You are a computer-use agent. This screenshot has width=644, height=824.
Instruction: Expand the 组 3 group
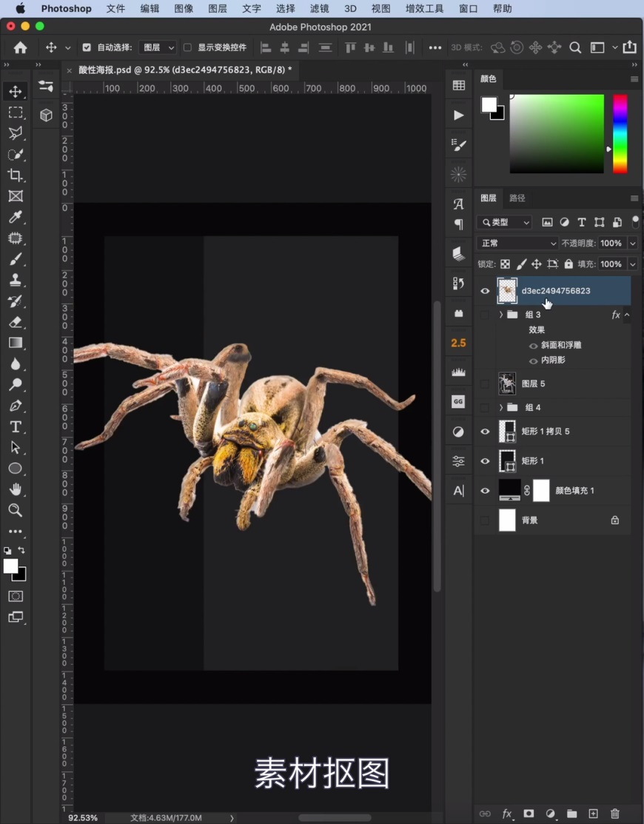pos(500,315)
